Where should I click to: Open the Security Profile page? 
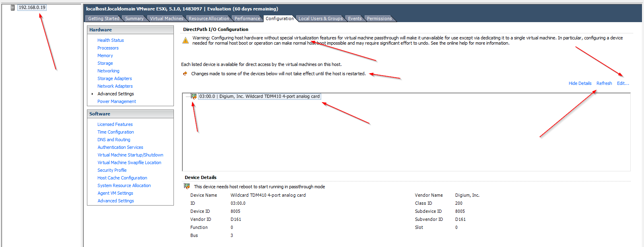tap(112, 170)
